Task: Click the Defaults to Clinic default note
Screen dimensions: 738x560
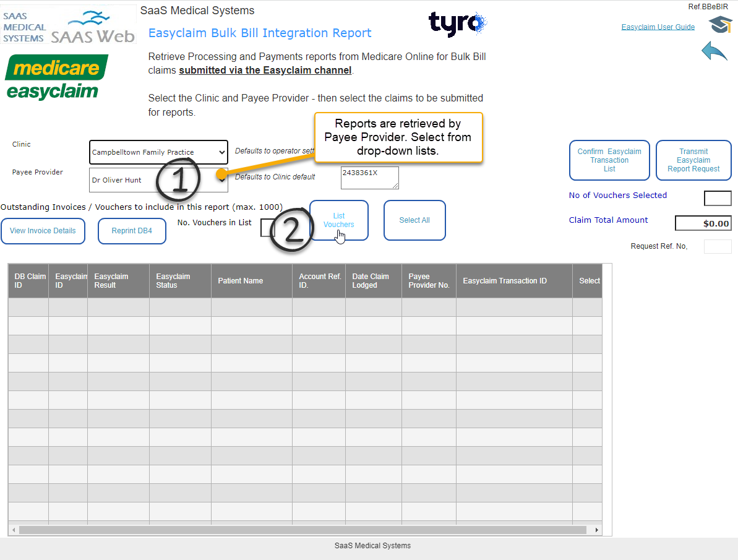Action: [275, 176]
